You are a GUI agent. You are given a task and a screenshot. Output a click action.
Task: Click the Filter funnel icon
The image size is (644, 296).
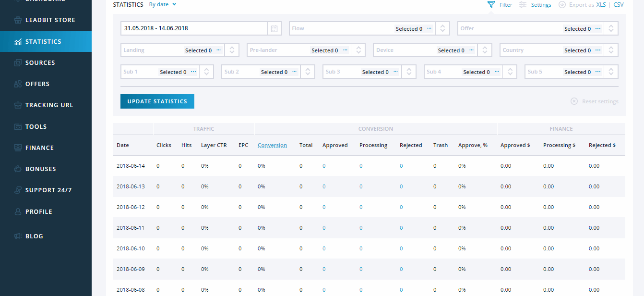coord(490,5)
